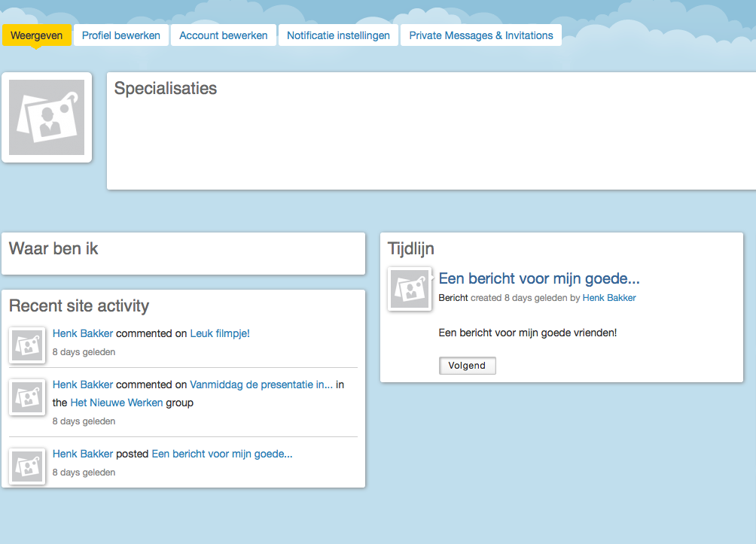Image resolution: width=756 pixels, height=544 pixels.
Task: Click the Recent site activity heading
Action: click(x=79, y=306)
